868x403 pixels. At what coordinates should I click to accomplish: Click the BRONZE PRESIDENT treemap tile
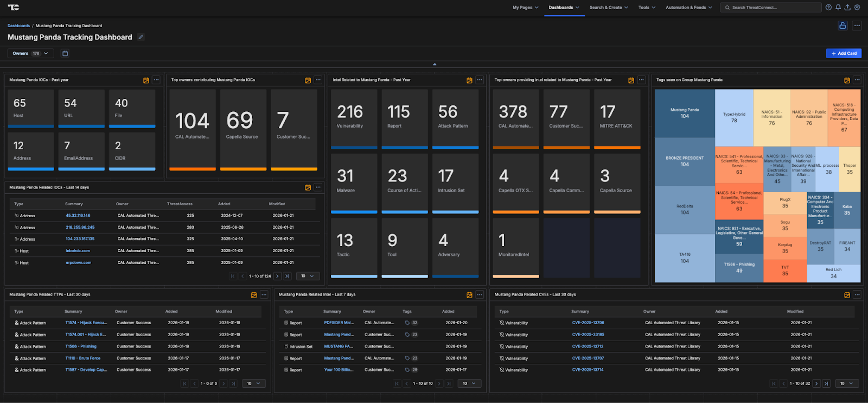[x=685, y=161]
